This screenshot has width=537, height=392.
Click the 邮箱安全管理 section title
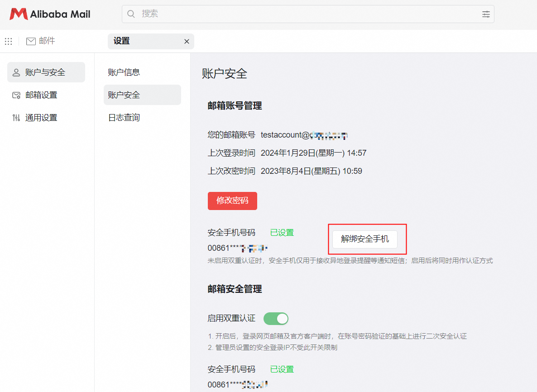pos(235,289)
